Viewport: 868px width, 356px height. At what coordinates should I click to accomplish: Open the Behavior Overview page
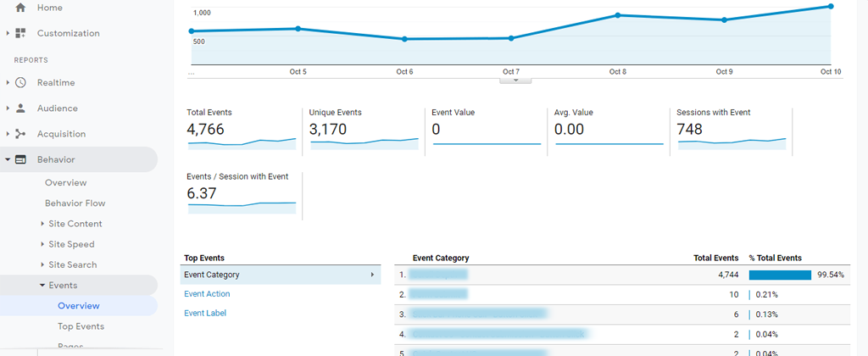coord(65,183)
